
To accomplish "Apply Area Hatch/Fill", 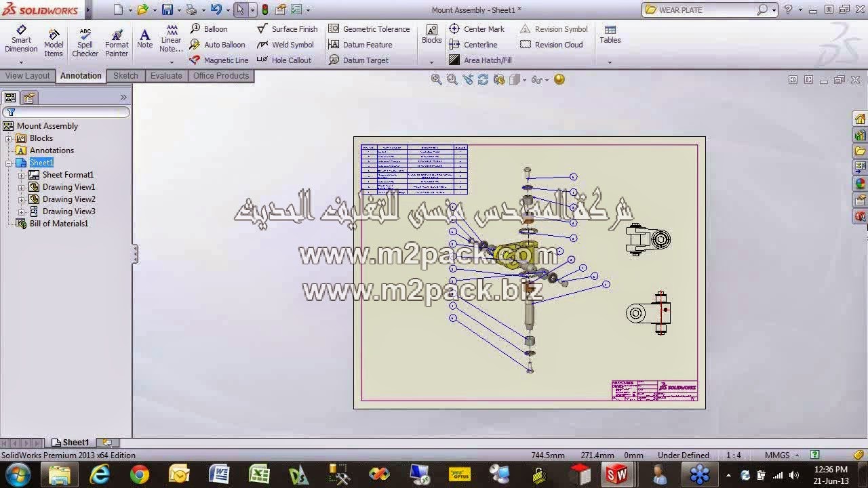I will [480, 60].
